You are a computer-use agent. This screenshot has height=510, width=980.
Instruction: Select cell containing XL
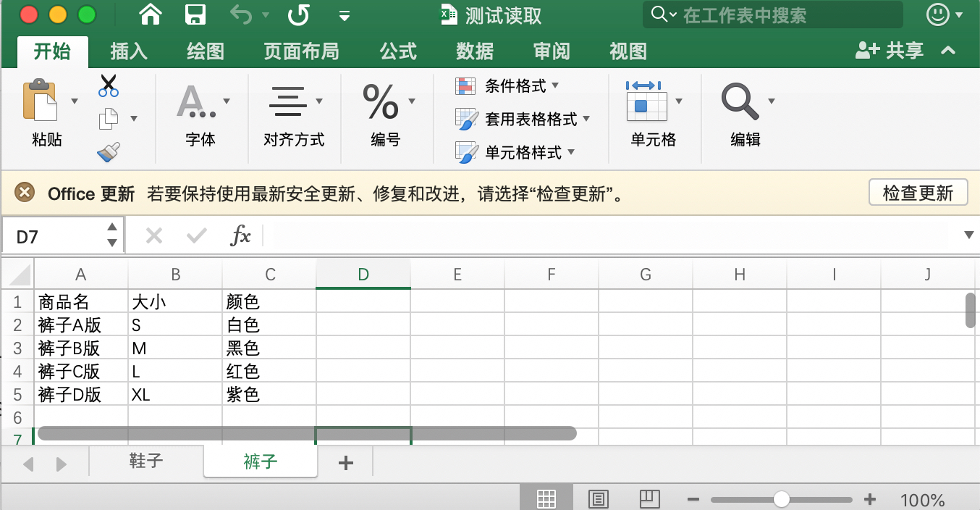(x=175, y=395)
